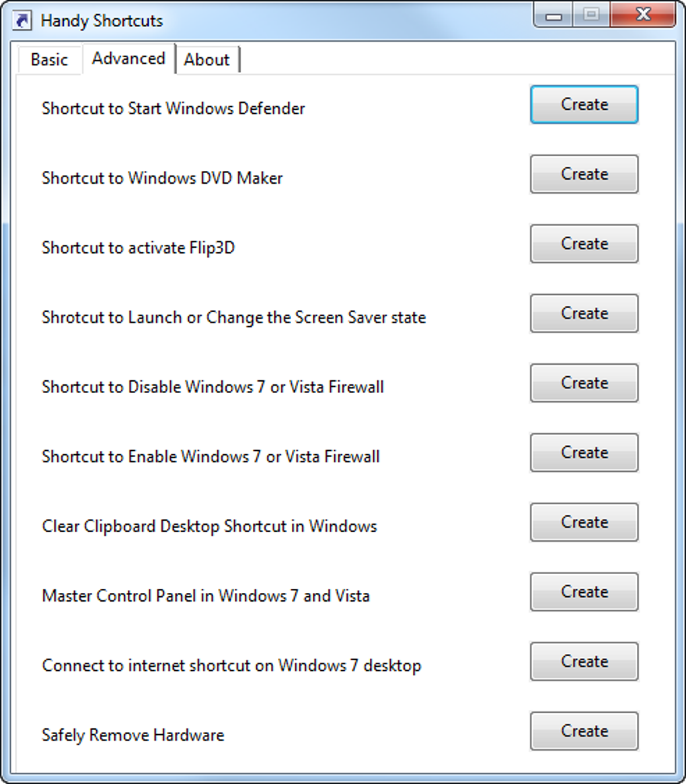Create the Connect to internet shortcut
Screen dimensions: 686x784
(584, 662)
